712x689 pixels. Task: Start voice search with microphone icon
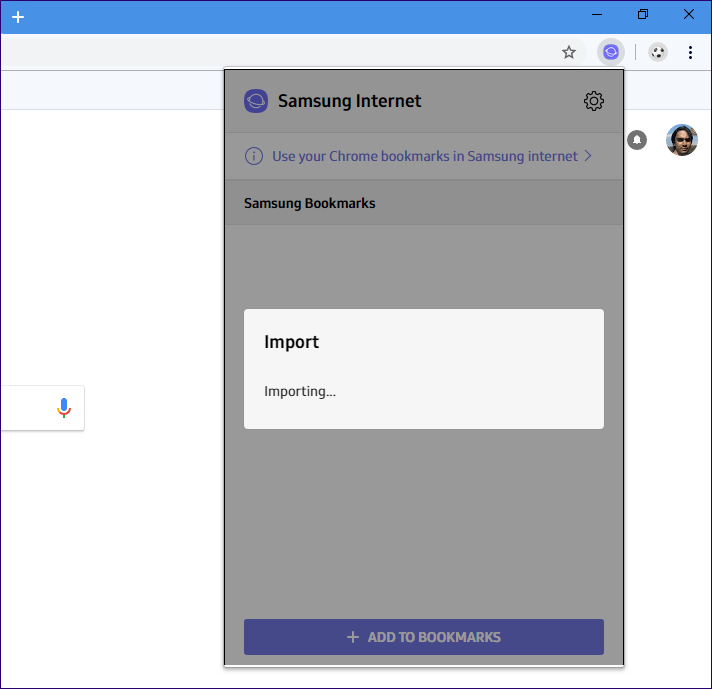point(64,407)
